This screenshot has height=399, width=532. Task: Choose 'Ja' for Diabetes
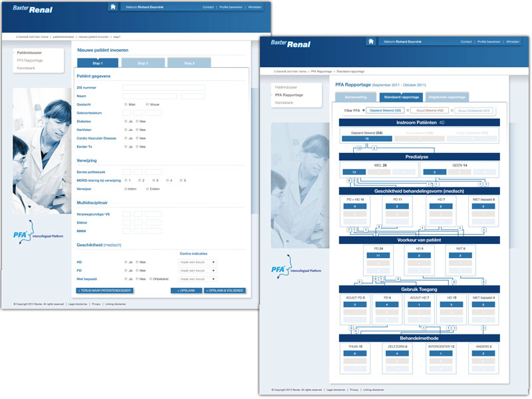(126, 121)
